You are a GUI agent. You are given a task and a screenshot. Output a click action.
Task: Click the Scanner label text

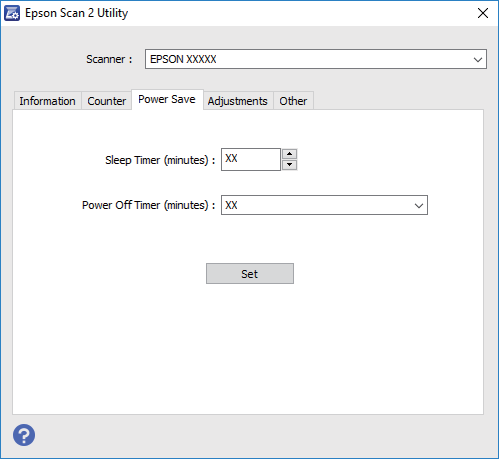coord(109,59)
